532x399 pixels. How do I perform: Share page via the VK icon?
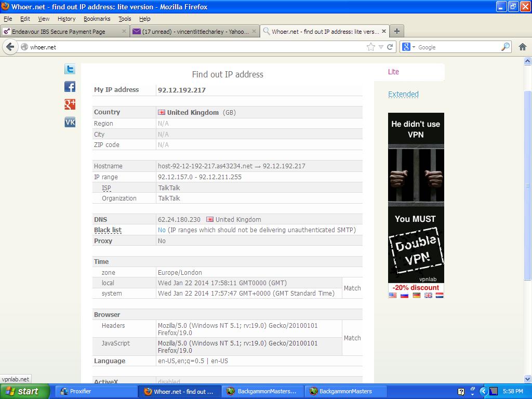(x=70, y=122)
